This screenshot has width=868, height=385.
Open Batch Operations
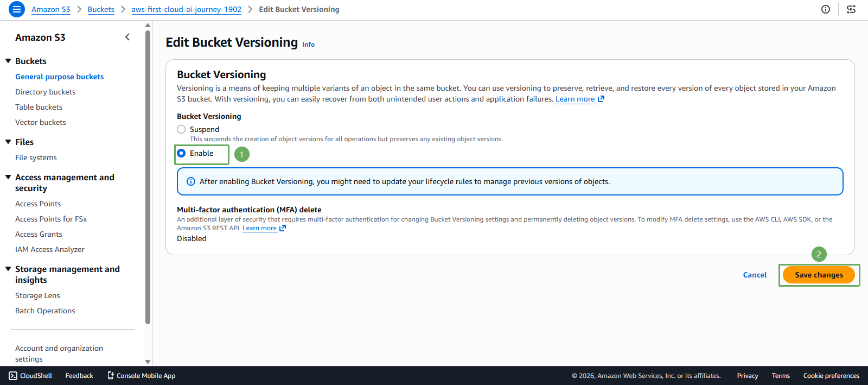click(x=45, y=311)
